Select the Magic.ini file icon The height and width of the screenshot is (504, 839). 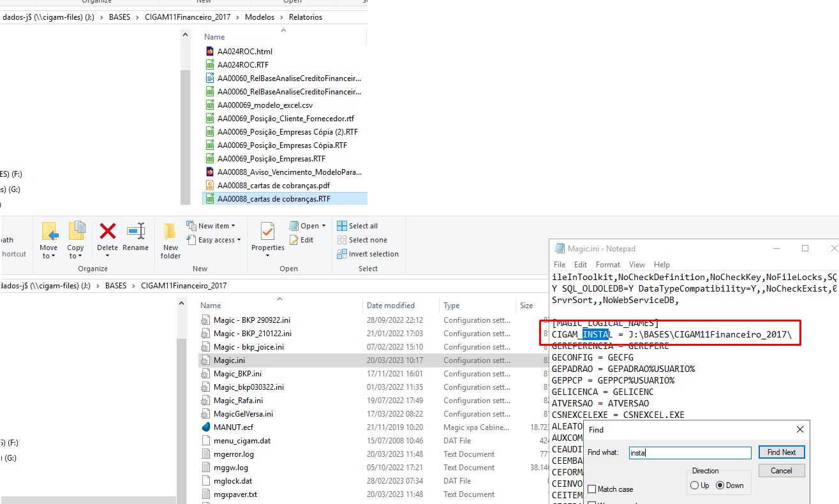[x=205, y=360]
